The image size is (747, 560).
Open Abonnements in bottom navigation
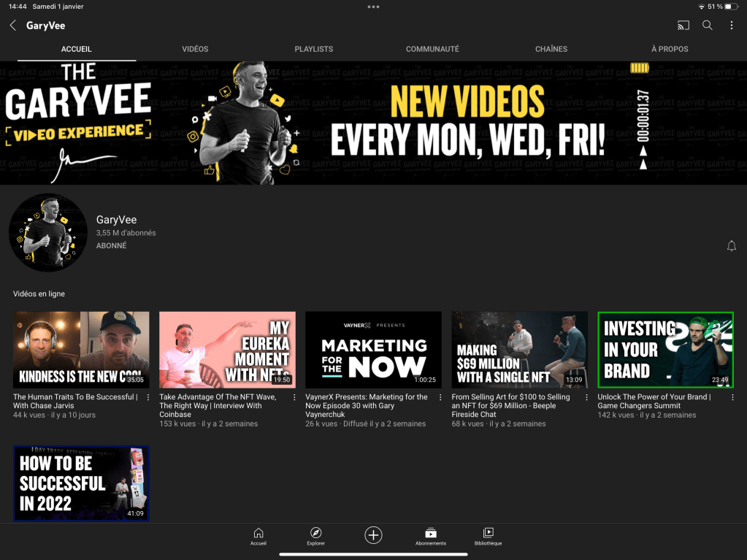click(x=431, y=537)
